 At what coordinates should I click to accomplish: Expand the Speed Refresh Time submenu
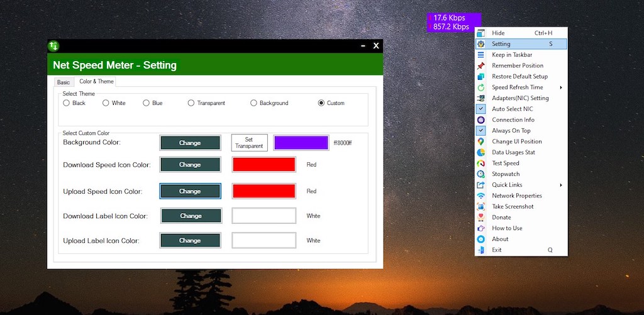click(560, 87)
